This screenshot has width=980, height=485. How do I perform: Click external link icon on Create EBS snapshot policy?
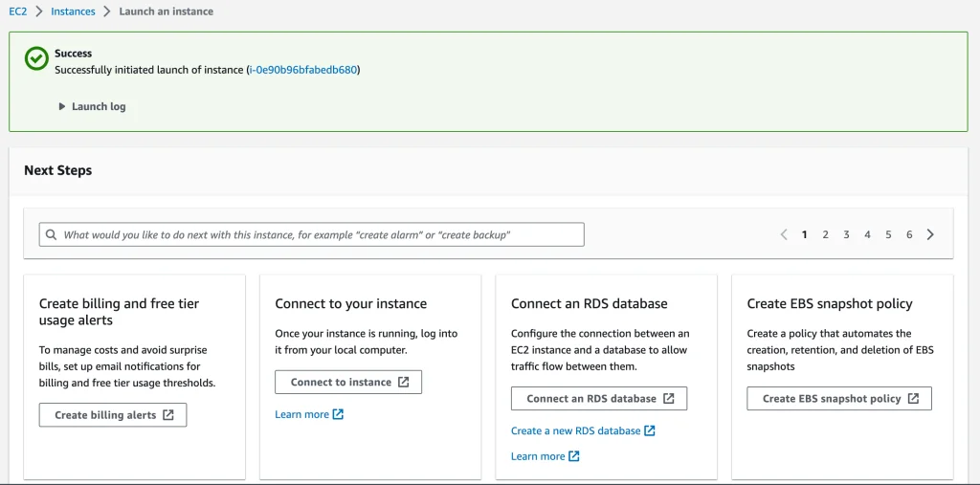[913, 398]
